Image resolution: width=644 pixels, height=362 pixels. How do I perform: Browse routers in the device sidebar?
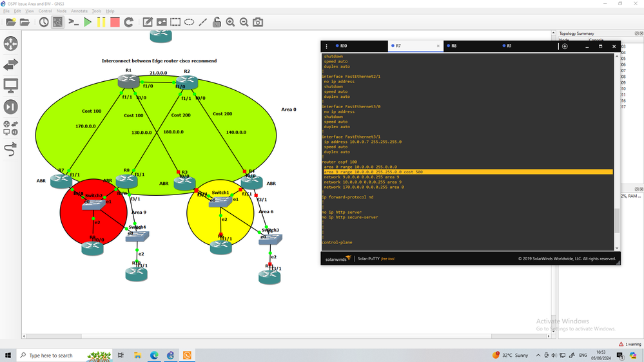coord(11,44)
